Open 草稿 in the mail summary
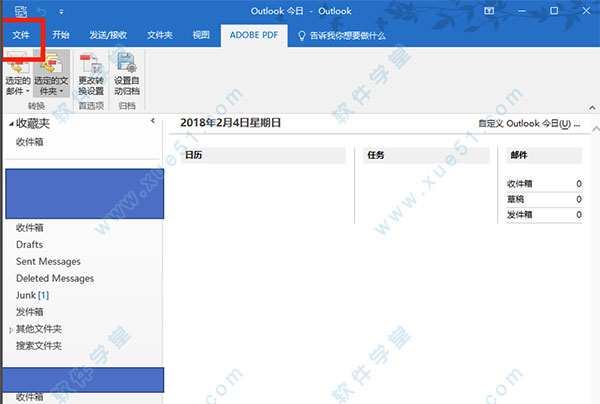600x404 pixels. click(515, 199)
